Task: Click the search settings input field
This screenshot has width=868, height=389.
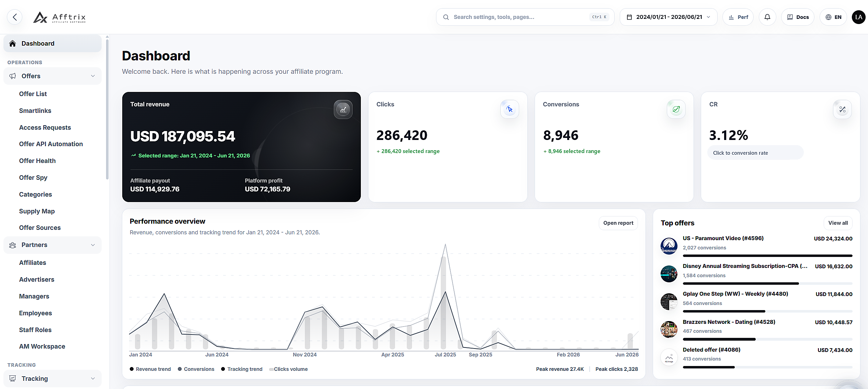Action: click(x=525, y=17)
